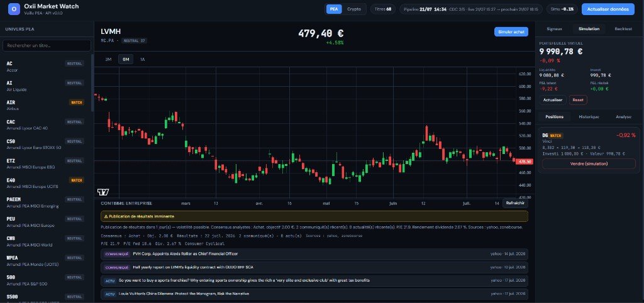
Task: Click the 478.50 current price label on chart axis
Action: [x=525, y=162]
